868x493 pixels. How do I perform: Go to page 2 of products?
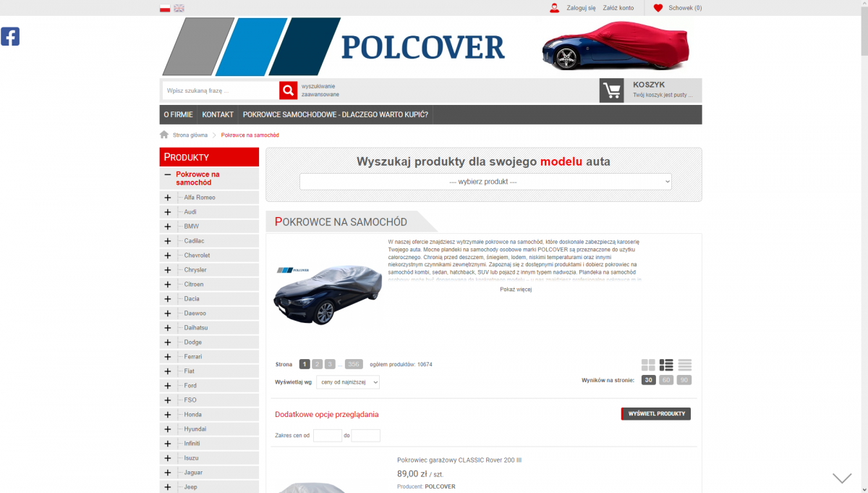pos(317,364)
